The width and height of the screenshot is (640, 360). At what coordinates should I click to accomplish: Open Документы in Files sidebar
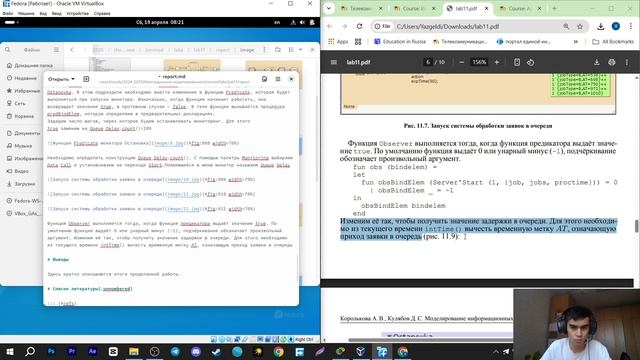coord(24,133)
